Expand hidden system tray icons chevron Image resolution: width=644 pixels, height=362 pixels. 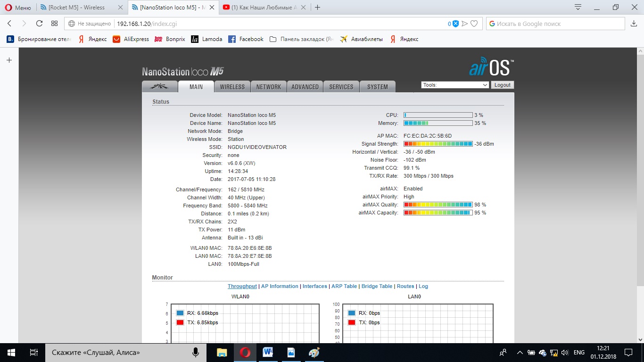coord(520,352)
